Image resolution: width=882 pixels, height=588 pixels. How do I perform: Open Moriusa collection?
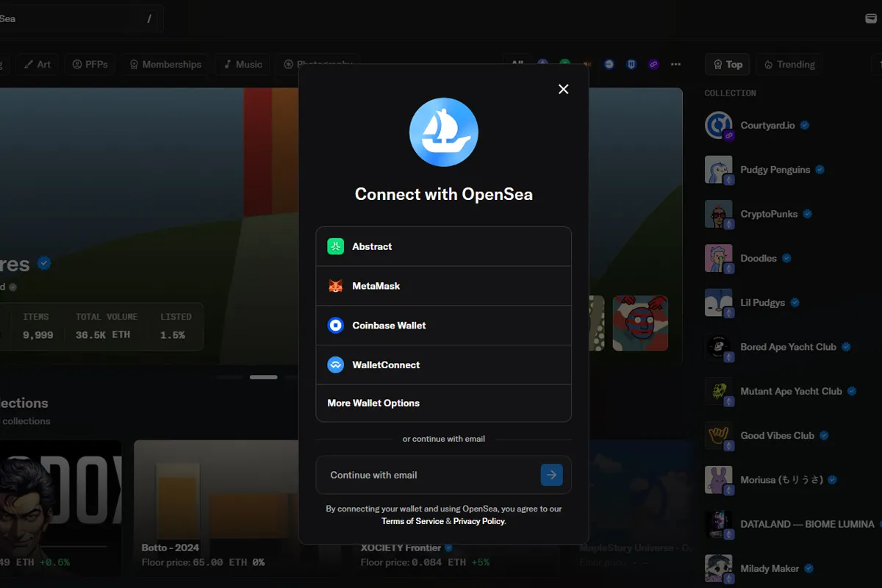point(782,480)
